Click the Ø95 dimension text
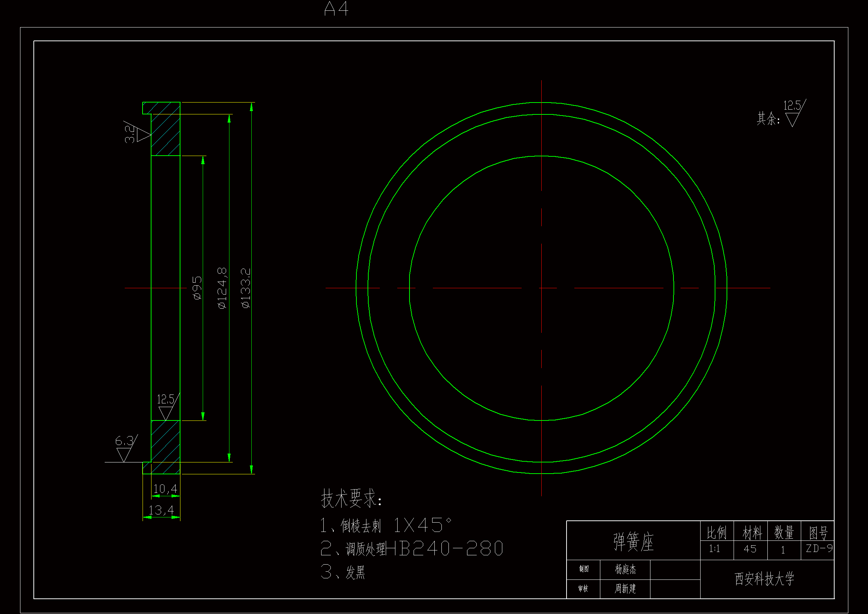Viewport: 868px width, 614px height. coord(198,288)
